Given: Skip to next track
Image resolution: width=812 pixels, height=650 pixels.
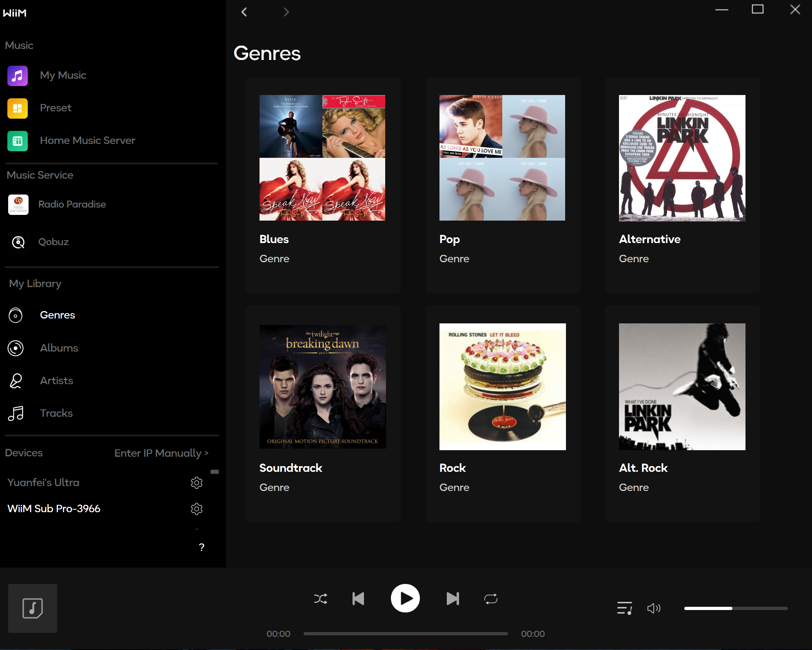Looking at the screenshot, I should click(453, 599).
